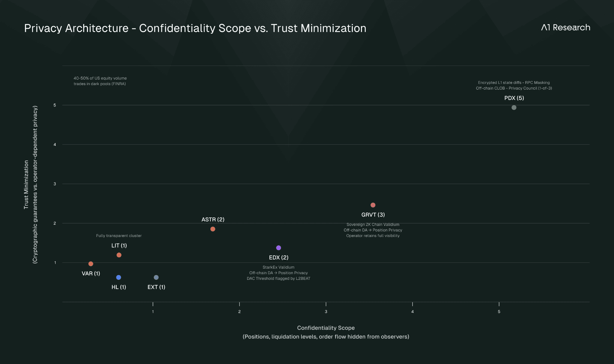This screenshot has width=614, height=364.
Task: Click the GRVT data point dot
Action: [x=373, y=205]
